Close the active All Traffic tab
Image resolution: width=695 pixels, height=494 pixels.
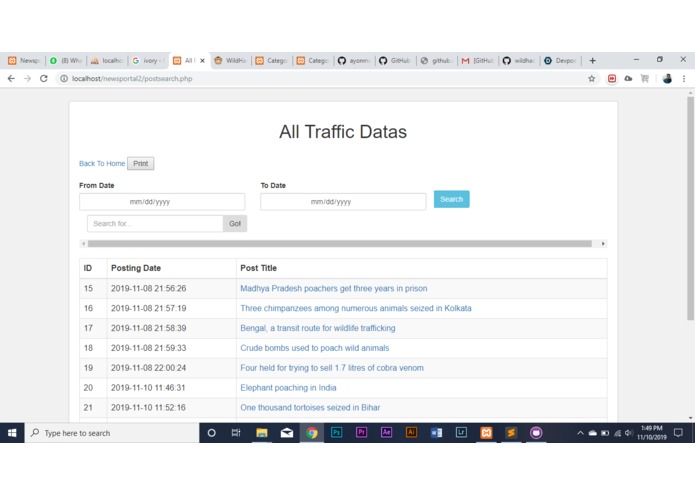coord(203,61)
